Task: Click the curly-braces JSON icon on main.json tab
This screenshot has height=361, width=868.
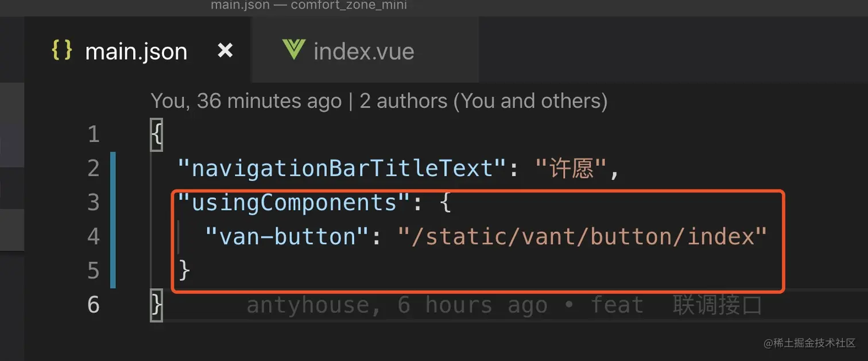Action: pyautogui.click(x=61, y=51)
